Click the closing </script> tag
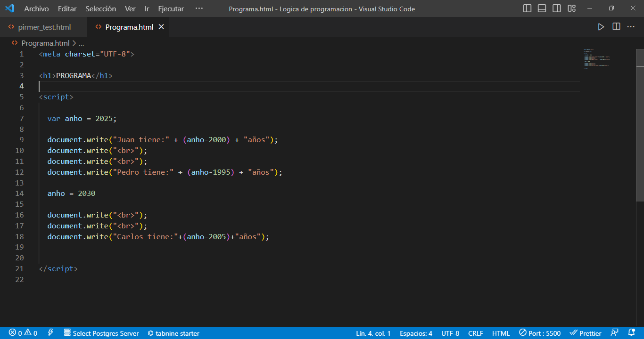Viewport: 644px width, 339px height. [58, 269]
